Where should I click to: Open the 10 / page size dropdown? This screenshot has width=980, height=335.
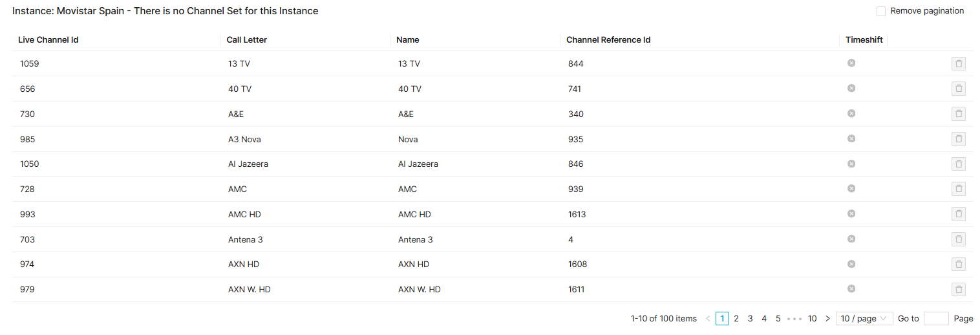click(864, 318)
